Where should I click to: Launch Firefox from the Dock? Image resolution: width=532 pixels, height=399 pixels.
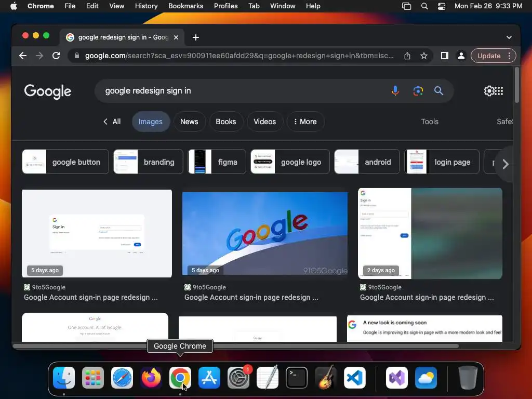(x=151, y=378)
